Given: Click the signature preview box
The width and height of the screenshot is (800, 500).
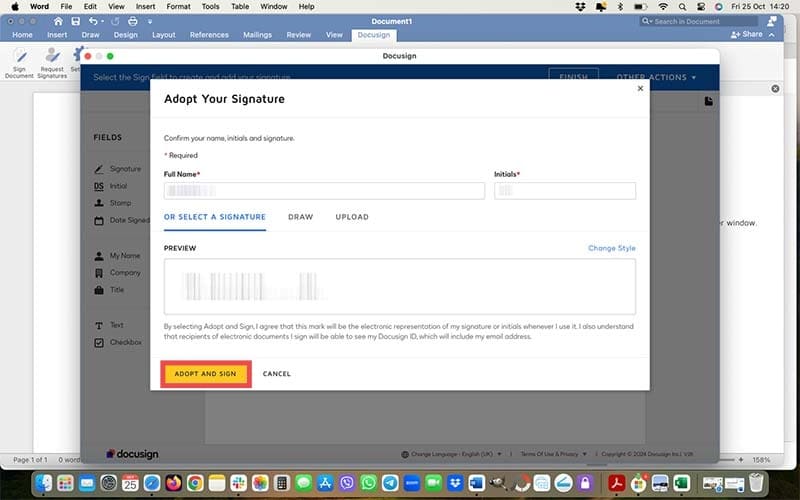Looking at the screenshot, I should click(x=399, y=286).
